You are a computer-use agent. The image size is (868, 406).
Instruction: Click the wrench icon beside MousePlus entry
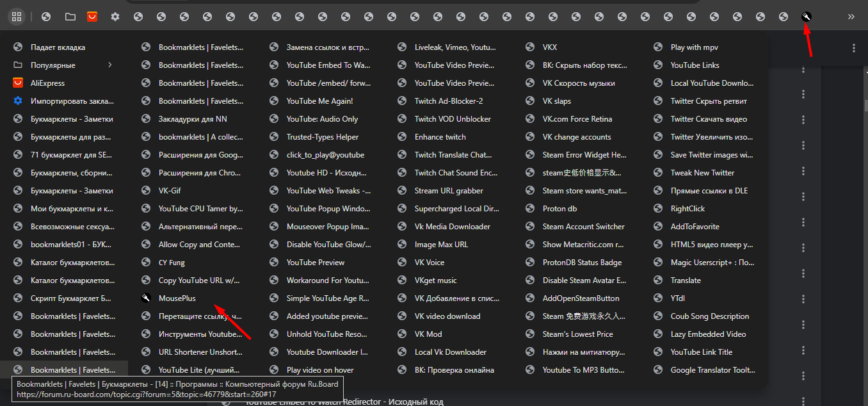point(146,298)
